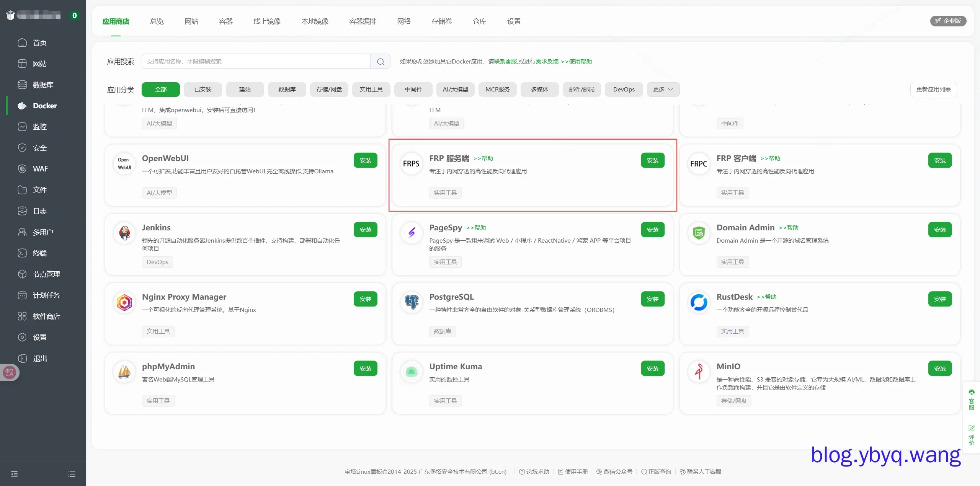980x486 pixels.
Task: Open the 计划任务 calendar sidebar icon
Action: tap(22, 295)
